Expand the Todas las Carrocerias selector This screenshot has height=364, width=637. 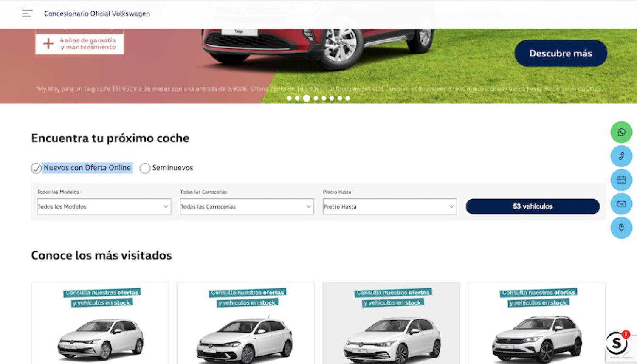pyautogui.click(x=246, y=207)
